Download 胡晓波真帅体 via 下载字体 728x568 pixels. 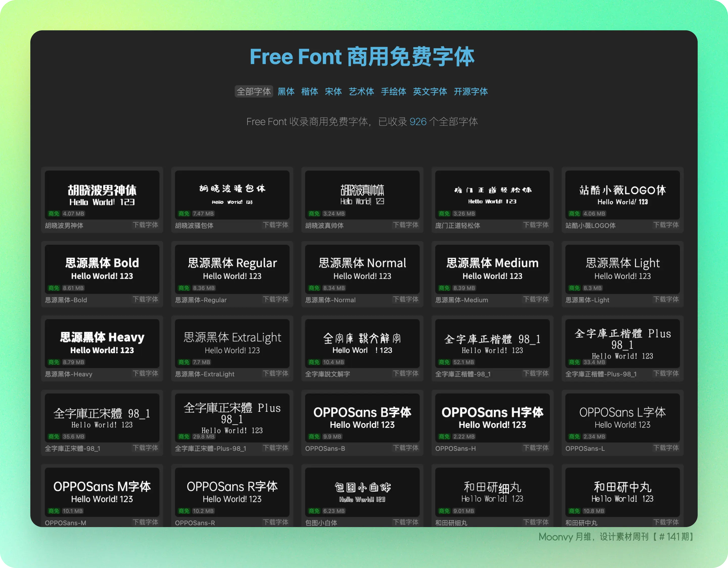405,225
